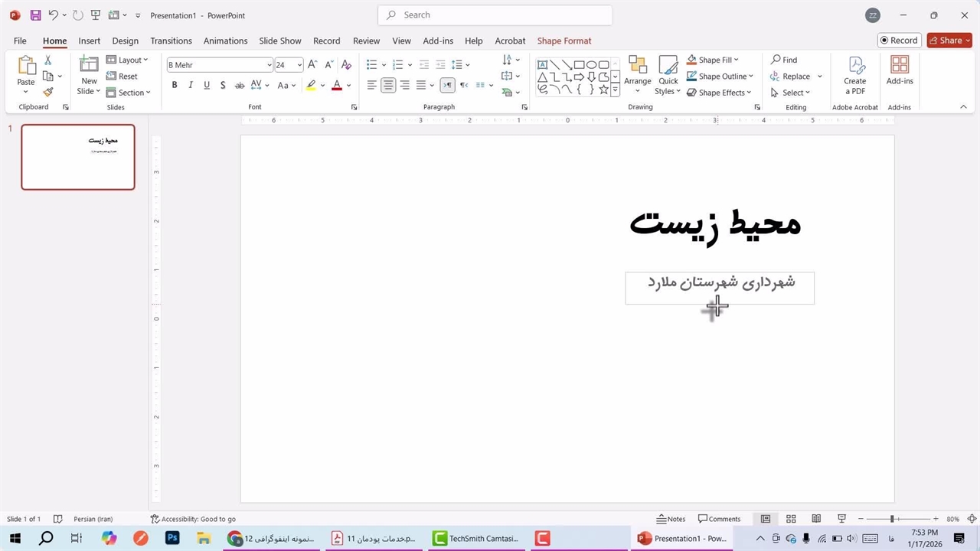
Task: Switch to the Transitions tab
Action: (171, 41)
